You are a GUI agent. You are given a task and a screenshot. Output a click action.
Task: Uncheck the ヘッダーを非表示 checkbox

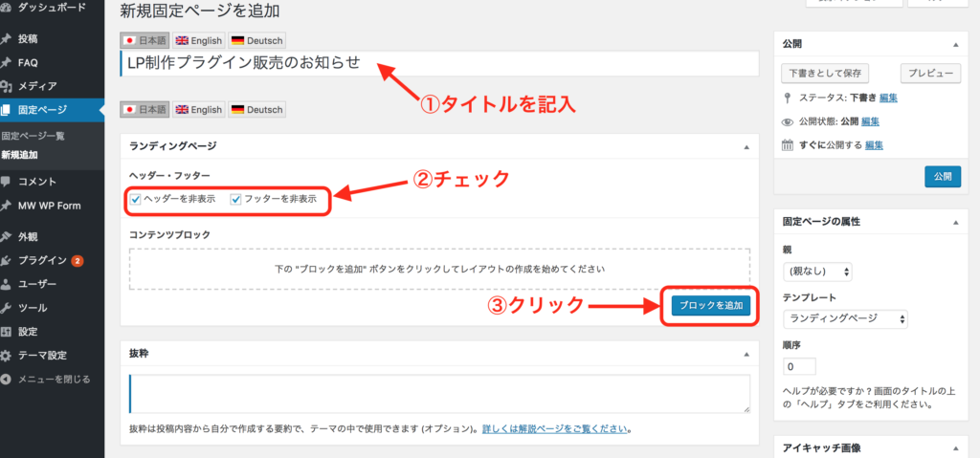coord(136,199)
